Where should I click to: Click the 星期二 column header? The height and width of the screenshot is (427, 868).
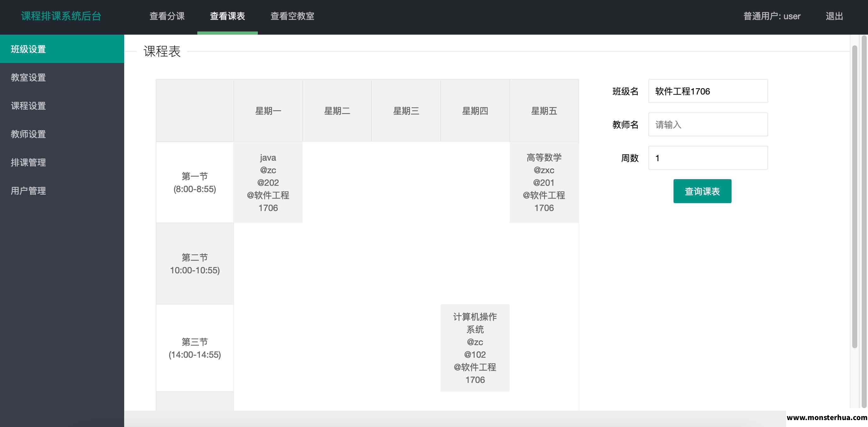(337, 111)
